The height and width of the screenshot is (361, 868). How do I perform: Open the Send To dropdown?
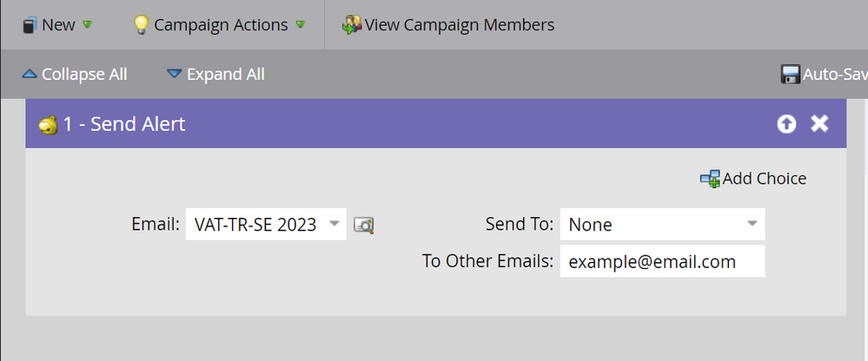pyautogui.click(x=663, y=225)
